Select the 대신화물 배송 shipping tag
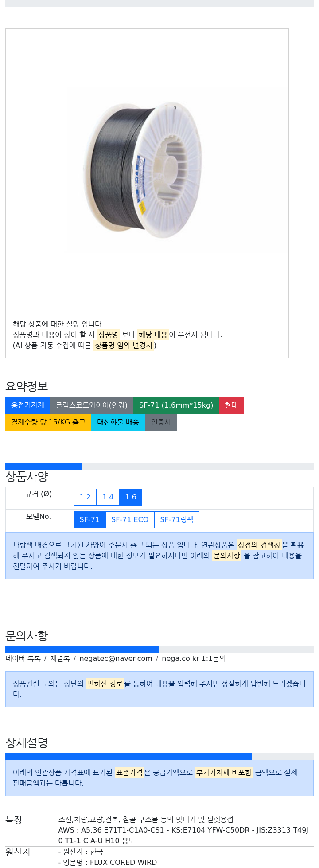Screen dimensions: 319x868 coord(118,422)
